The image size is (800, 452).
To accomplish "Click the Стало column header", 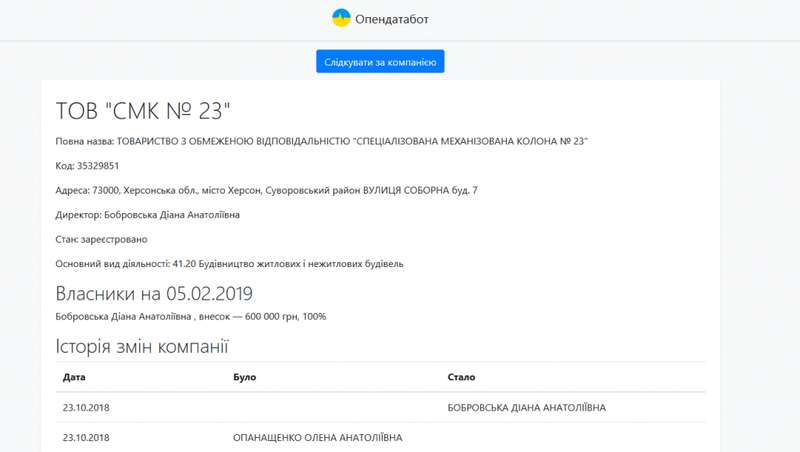I will click(x=461, y=377).
